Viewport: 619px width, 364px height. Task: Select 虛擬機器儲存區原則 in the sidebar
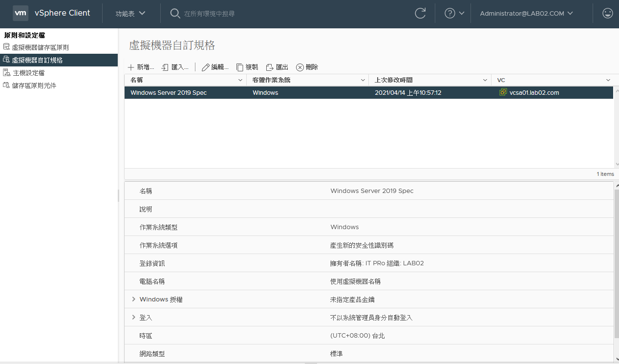tap(40, 47)
